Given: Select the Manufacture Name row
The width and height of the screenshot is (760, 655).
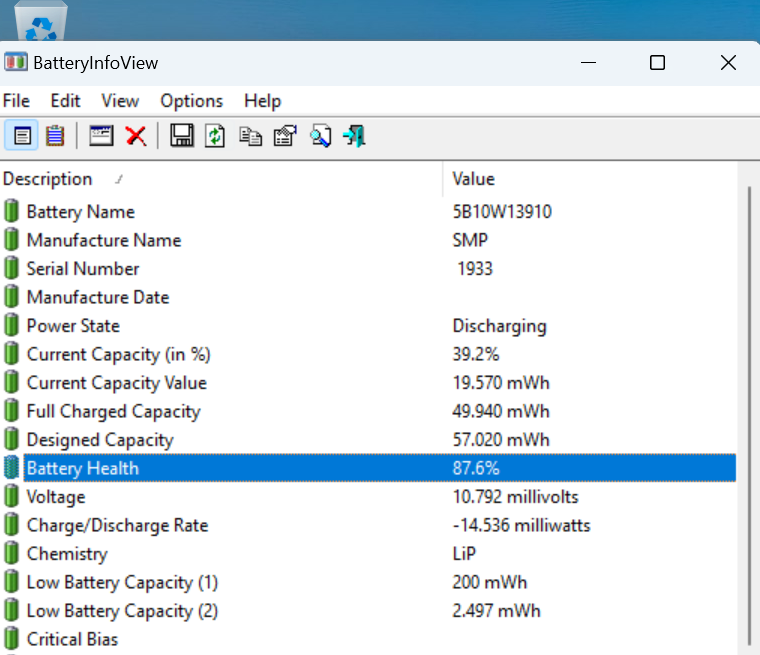Looking at the screenshot, I should (368, 240).
